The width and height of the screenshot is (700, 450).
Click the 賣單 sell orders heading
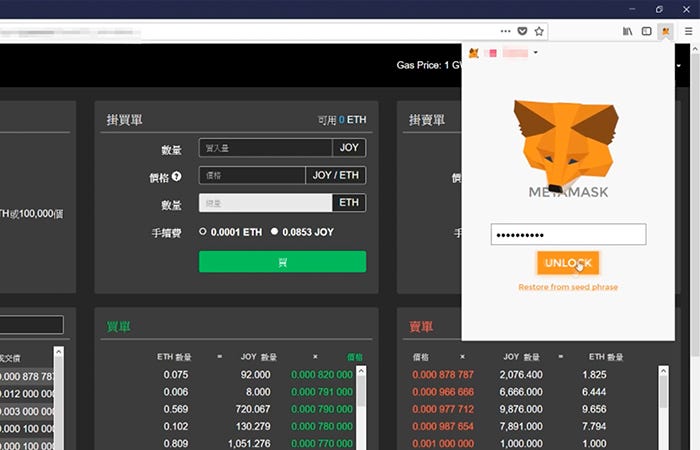point(421,327)
